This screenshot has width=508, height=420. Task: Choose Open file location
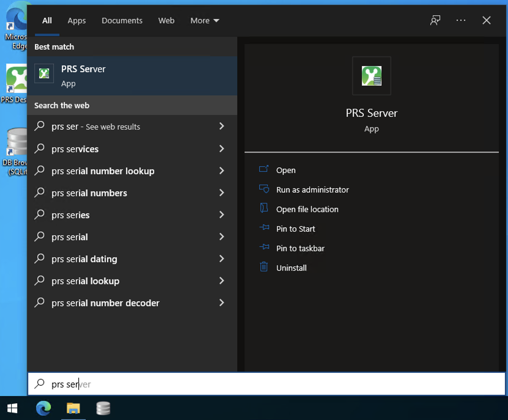[x=307, y=209]
